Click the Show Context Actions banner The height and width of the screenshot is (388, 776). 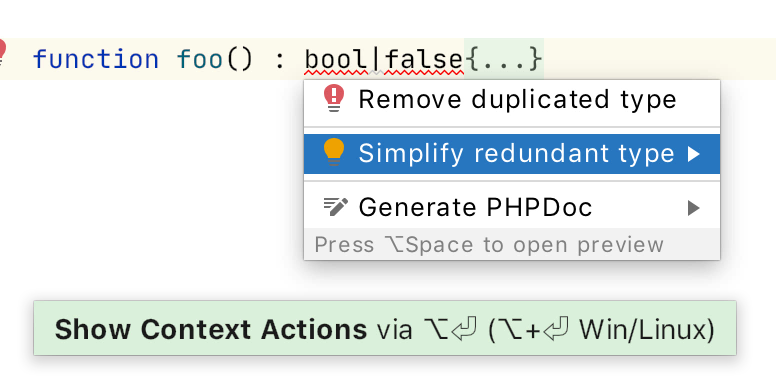click(x=385, y=328)
